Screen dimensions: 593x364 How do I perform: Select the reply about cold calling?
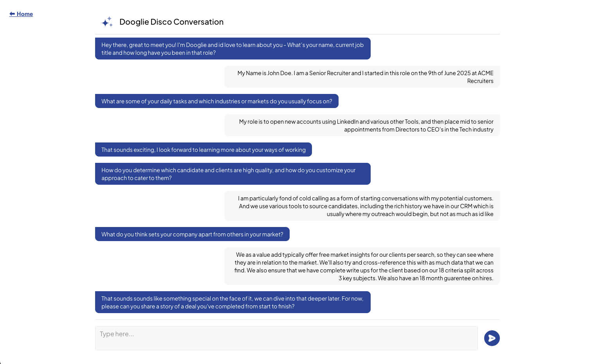click(x=362, y=206)
